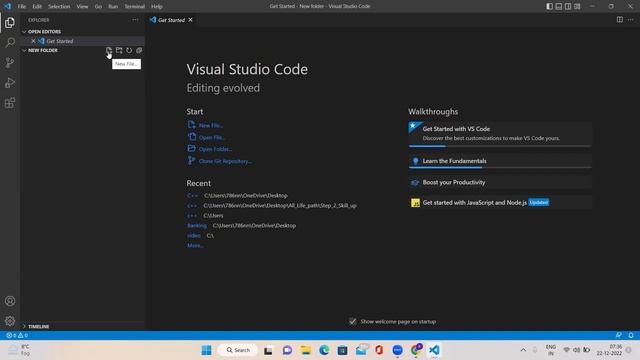
Task: Click the Open Folder link
Action: click(x=215, y=149)
